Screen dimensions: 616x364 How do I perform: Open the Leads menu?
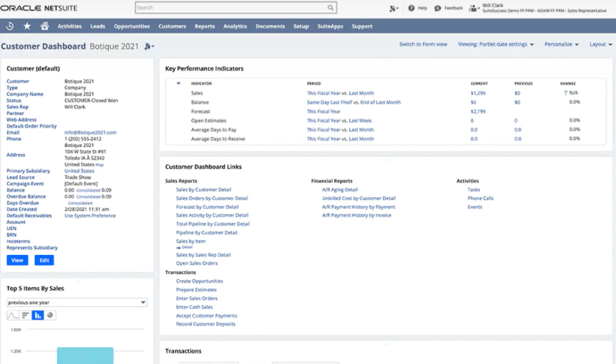click(98, 26)
